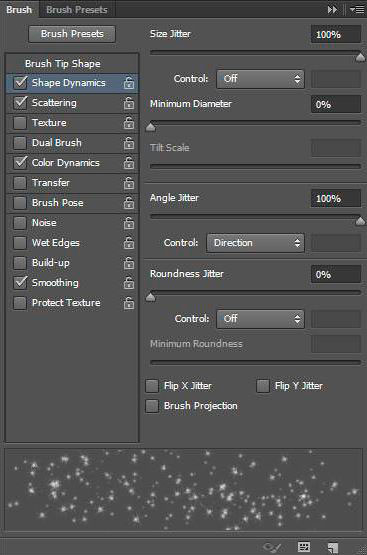Enable the Brush Projection checkbox
The width and height of the screenshot is (367, 555).
152,406
